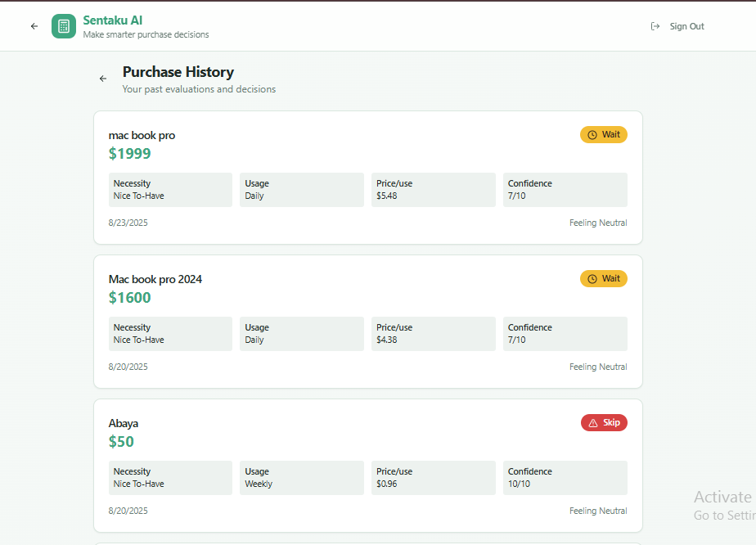Screen dimensions: 756x545
Task: Click the Purchase History heading
Action: click(178, 72)
